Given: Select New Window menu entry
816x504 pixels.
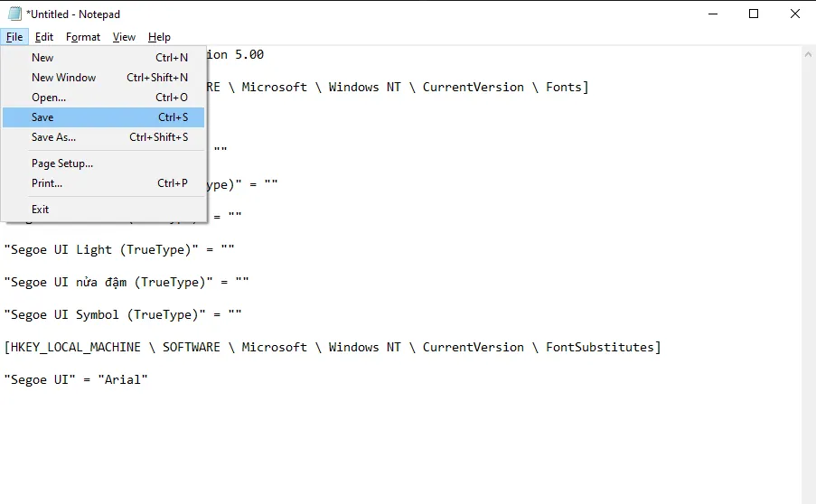Looking at the screenshot, I should coord(63,78).
